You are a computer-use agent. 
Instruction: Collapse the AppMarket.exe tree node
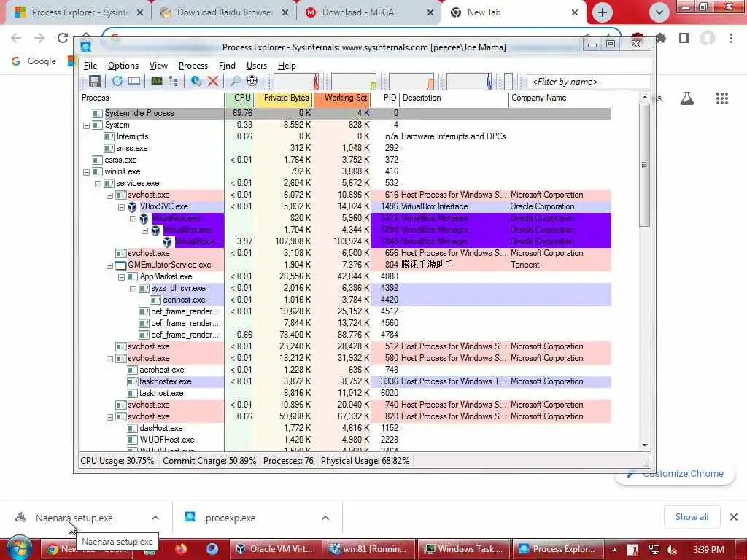(x=121, y=277)
